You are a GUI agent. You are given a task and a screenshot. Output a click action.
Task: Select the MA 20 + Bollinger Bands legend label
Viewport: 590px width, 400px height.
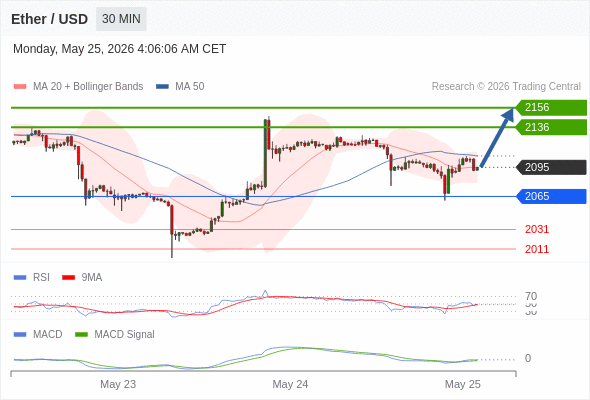(88, 87)
